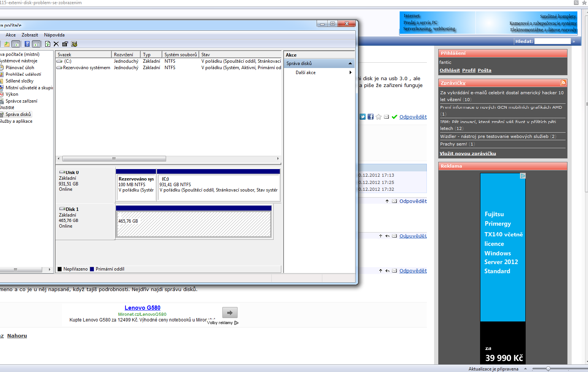Open Help via the blue question mark icon

tap(27, 44)
